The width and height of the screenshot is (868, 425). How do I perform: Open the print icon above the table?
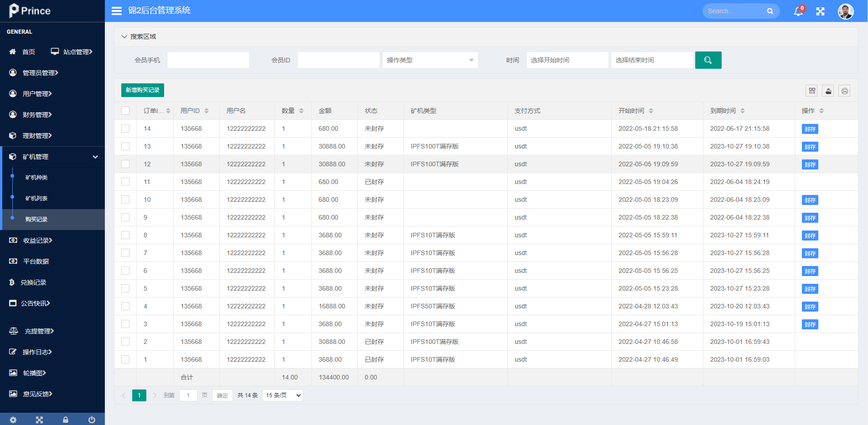(844, 91)
